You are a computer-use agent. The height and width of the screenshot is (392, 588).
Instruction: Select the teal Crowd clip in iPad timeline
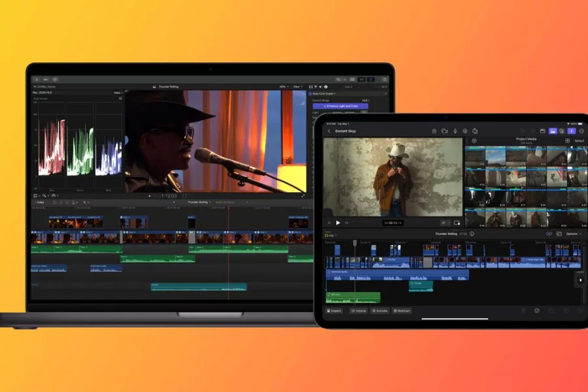coord(421,286)
